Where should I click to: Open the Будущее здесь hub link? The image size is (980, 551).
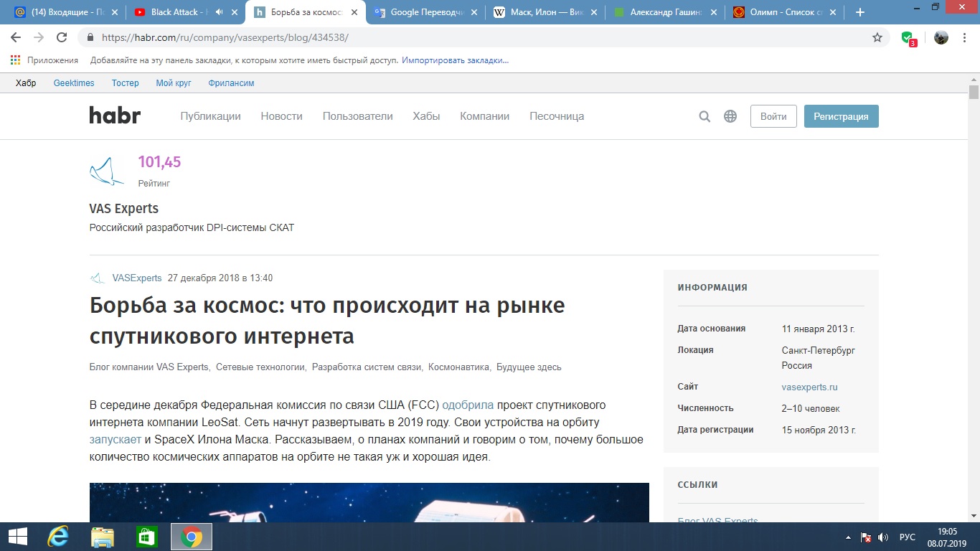point(529,367)
